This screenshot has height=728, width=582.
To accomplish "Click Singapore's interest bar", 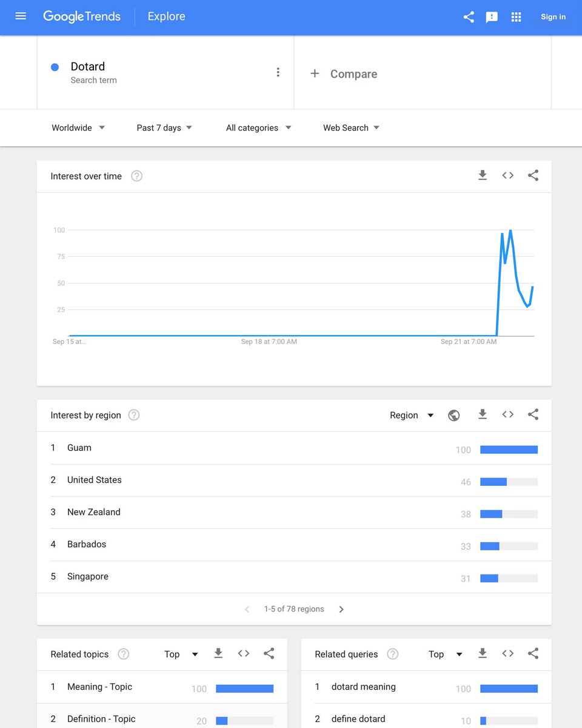I will 509,578.
